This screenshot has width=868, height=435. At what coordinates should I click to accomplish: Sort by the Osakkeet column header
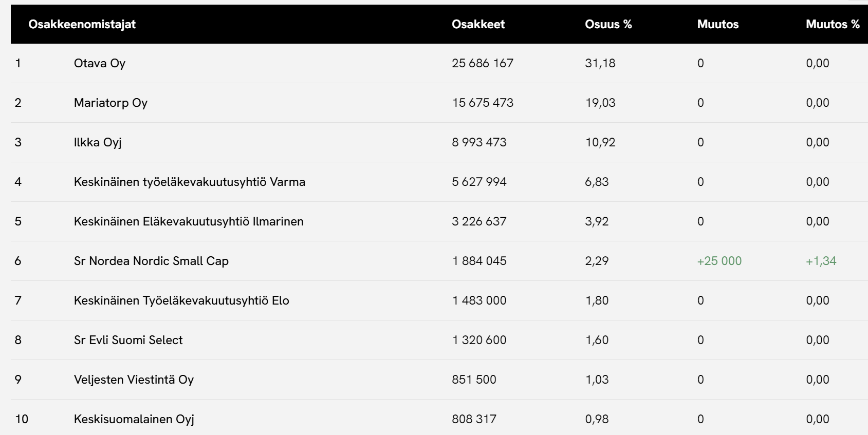478,24
